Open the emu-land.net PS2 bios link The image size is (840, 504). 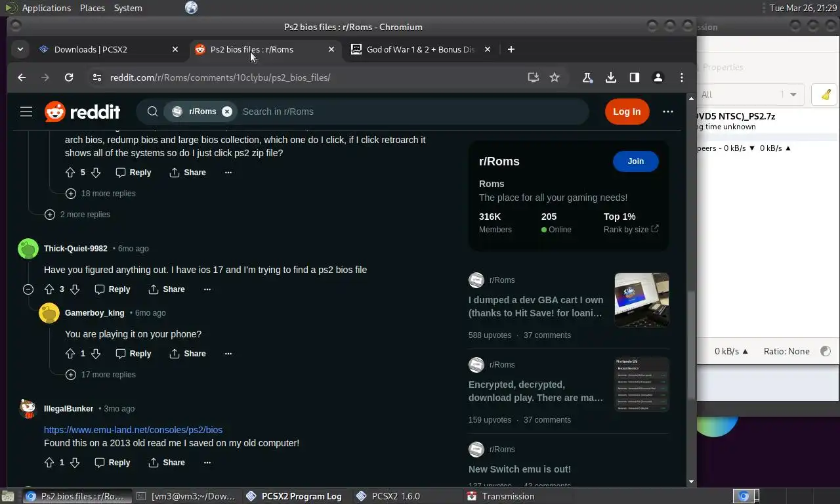coord(133,430)
